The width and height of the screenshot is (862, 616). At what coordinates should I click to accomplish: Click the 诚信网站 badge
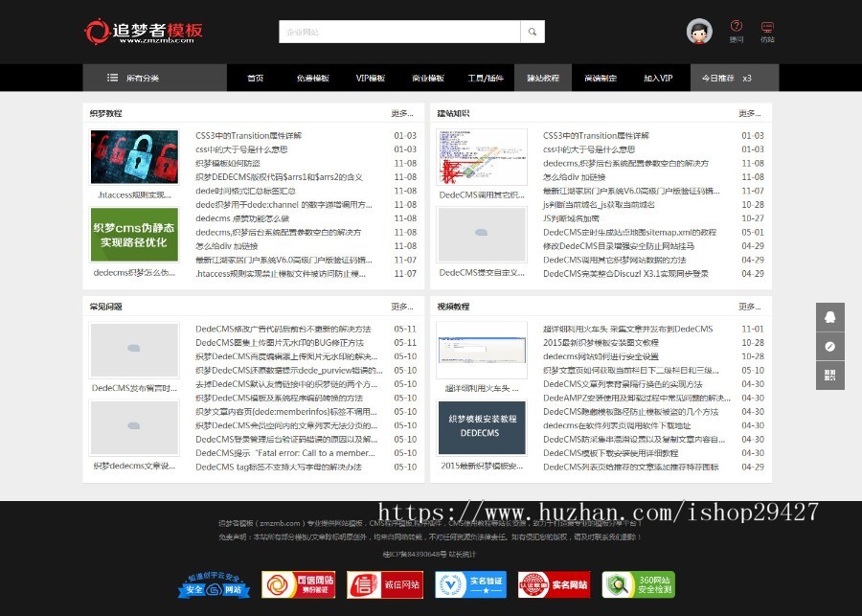[x=385, y=584]
